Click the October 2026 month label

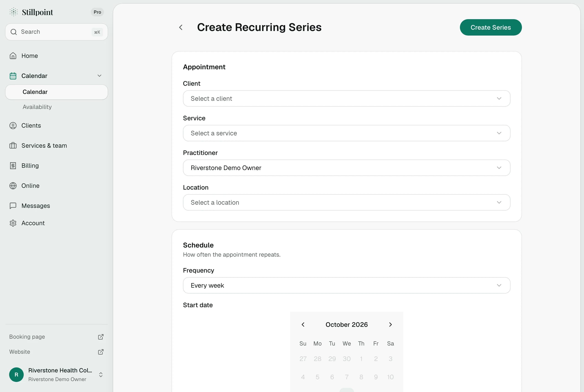[x=347, y=325]
